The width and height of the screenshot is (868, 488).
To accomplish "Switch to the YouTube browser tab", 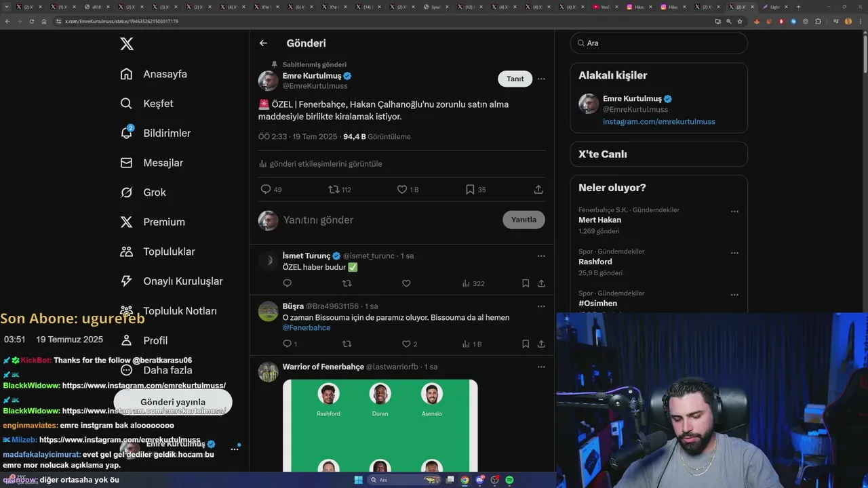I will pyautogui.click(x=606, y=7).
